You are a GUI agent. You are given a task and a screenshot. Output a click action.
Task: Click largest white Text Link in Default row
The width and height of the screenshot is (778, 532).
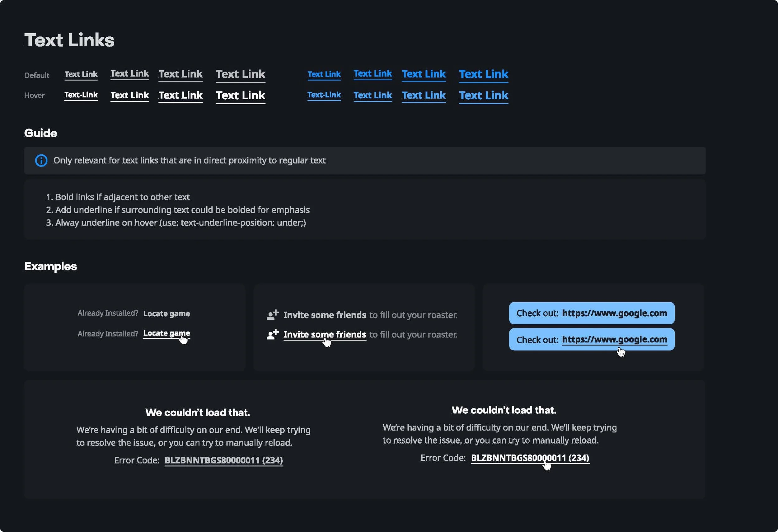(x=240, y=74)
